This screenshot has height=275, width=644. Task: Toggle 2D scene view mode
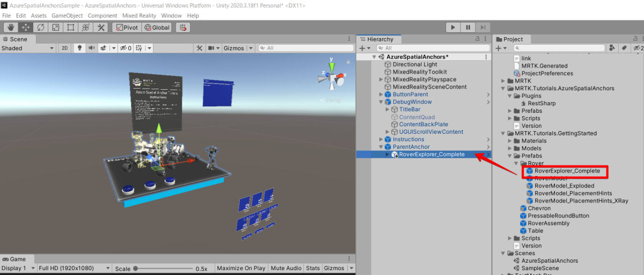pyautogui.click(x=64, y=48)
